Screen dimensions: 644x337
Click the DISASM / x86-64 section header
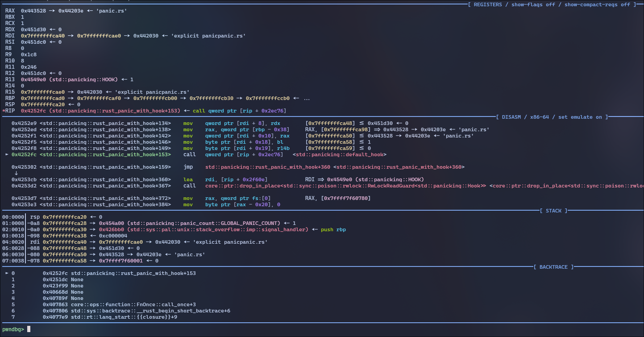(x=552, y=117)
